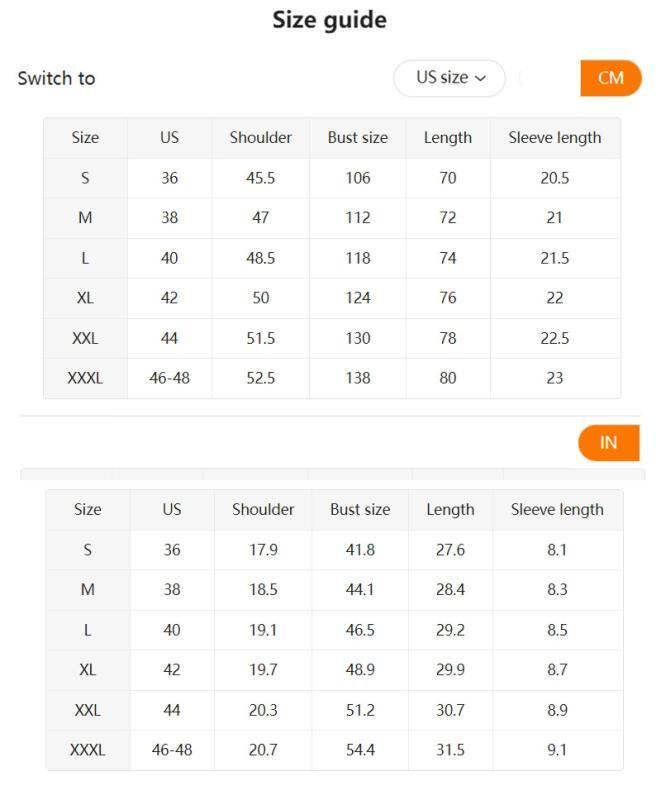Click the 54.4 bust size value
Image resolution: width=661 pixels, height=800 pixels.
360,750
